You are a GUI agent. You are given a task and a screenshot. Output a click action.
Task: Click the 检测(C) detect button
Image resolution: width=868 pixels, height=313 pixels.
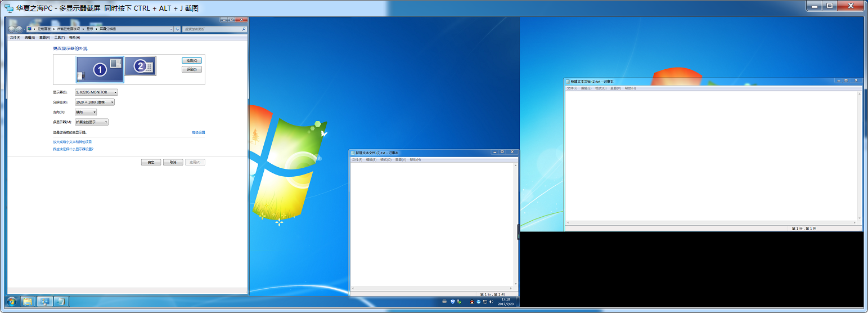(191, 60)
